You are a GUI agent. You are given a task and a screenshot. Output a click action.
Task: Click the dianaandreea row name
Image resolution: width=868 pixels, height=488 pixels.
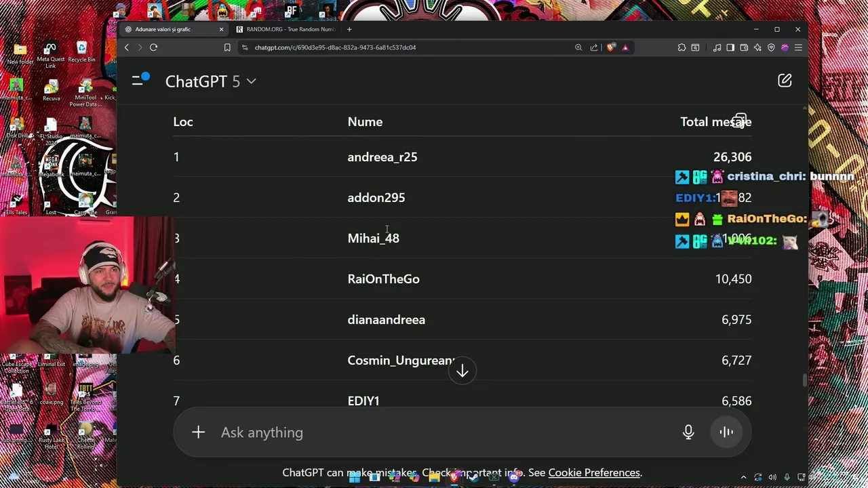387,320
